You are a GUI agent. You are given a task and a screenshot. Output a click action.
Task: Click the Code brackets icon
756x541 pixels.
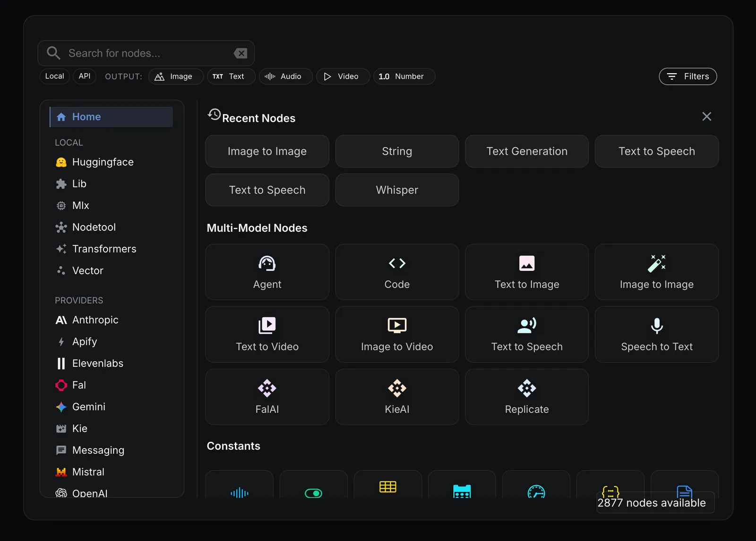coord(397,263)
